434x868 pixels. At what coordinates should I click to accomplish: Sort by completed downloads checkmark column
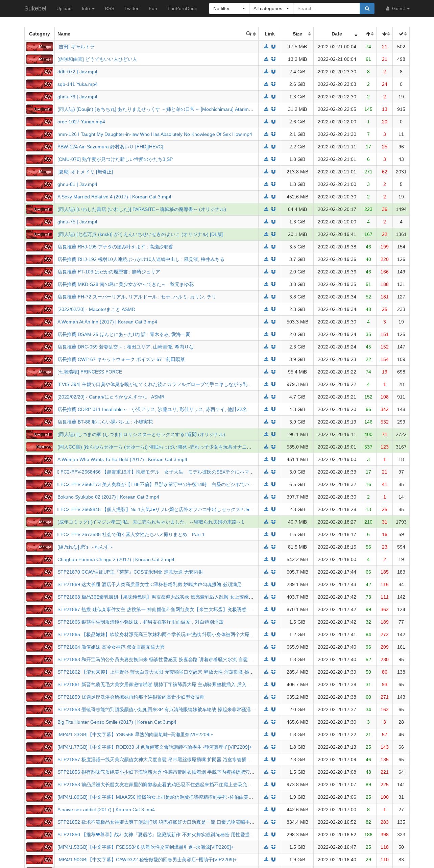(x=401, y=34)
